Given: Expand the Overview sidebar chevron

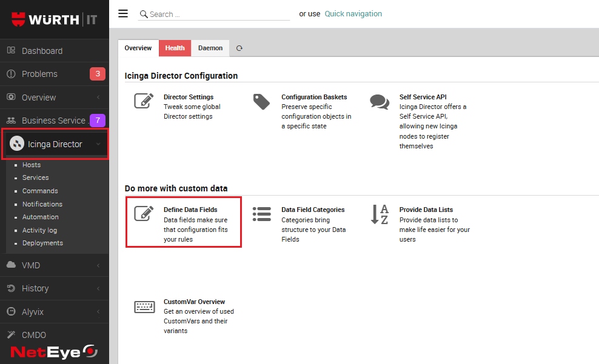Looking at the screenshot, I should 98,98.
